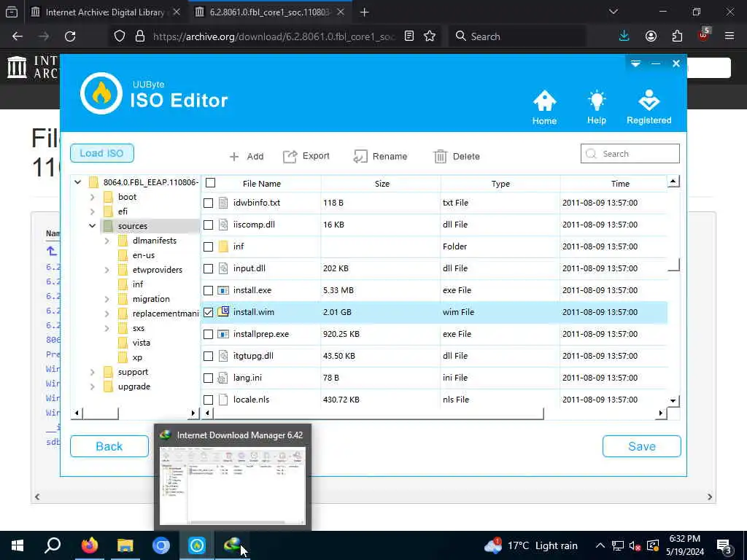The width and height of the screenshot is (747, 560).
Task: Click the tracking protection shield icon
Action: click(120, 36)
